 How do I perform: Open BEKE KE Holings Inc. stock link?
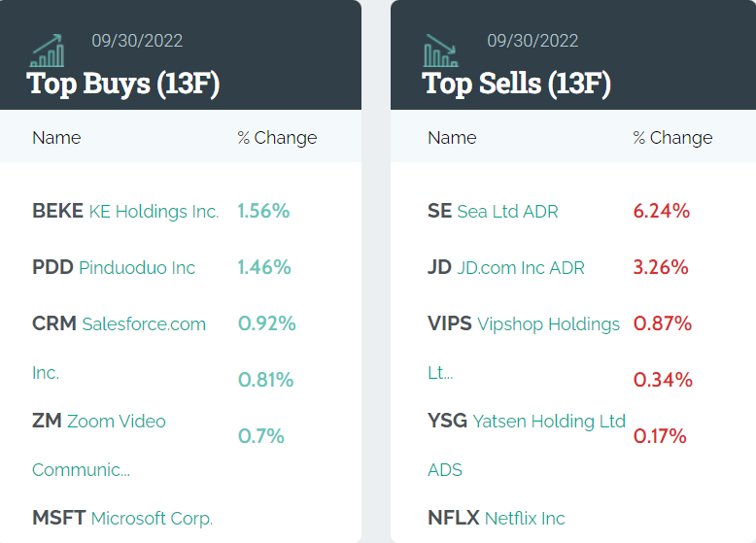click(x=125, y=211)
